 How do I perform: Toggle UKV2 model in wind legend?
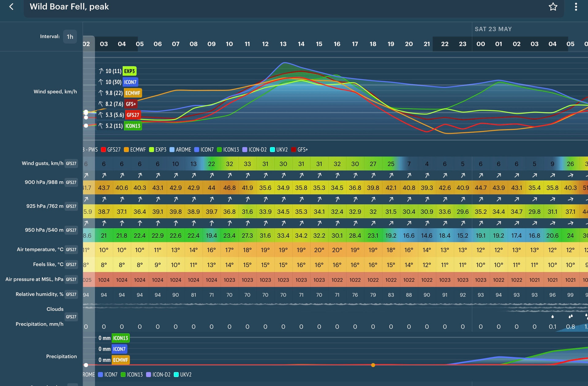pyautogui.click(x=279, y=150)
